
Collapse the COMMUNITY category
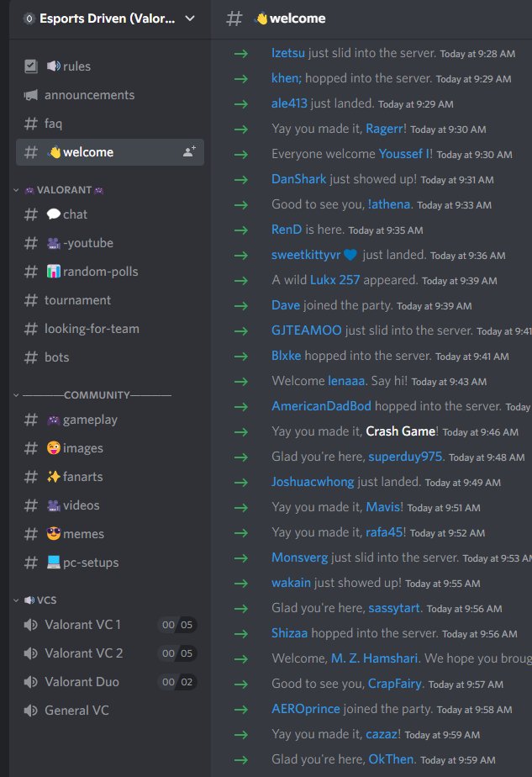pos(92,395)
